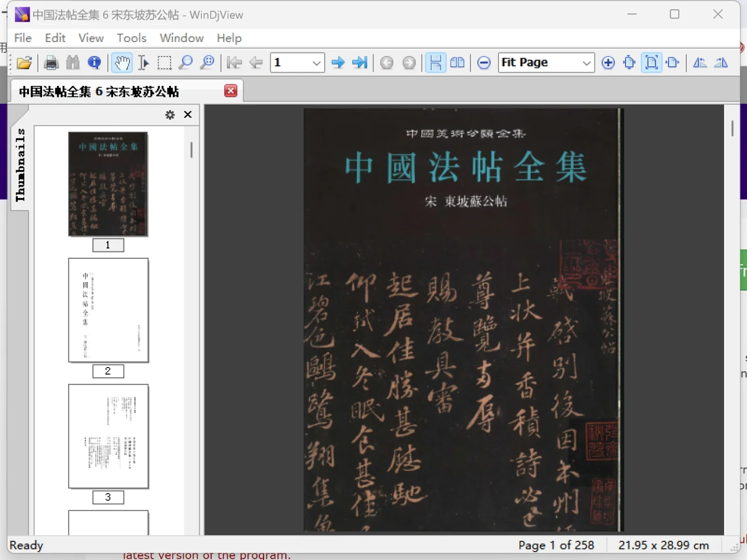Viewport: 747px width, 560px height.
Task: Click thumbnail label number 2
Action: pyautogui.click(x=108, y=371)
